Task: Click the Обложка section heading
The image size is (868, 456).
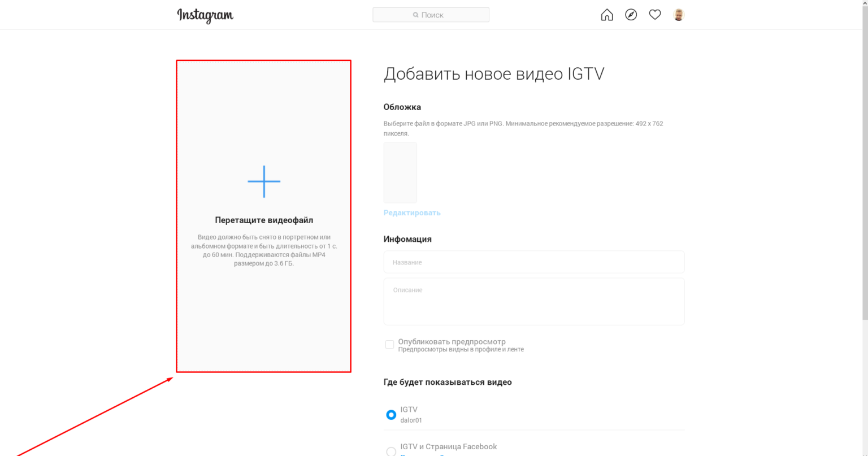Action: click(402, 107)
